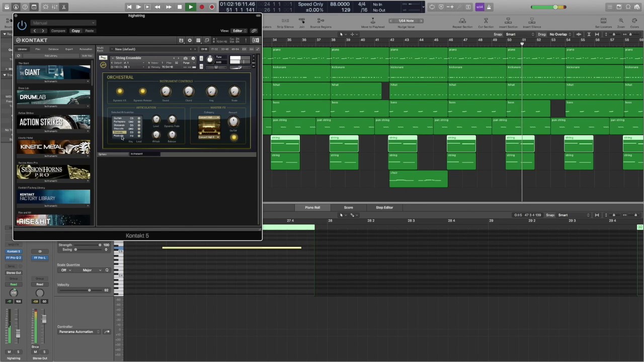
Task: Go to project beginning in transport
Action: [x=129, y=7]
